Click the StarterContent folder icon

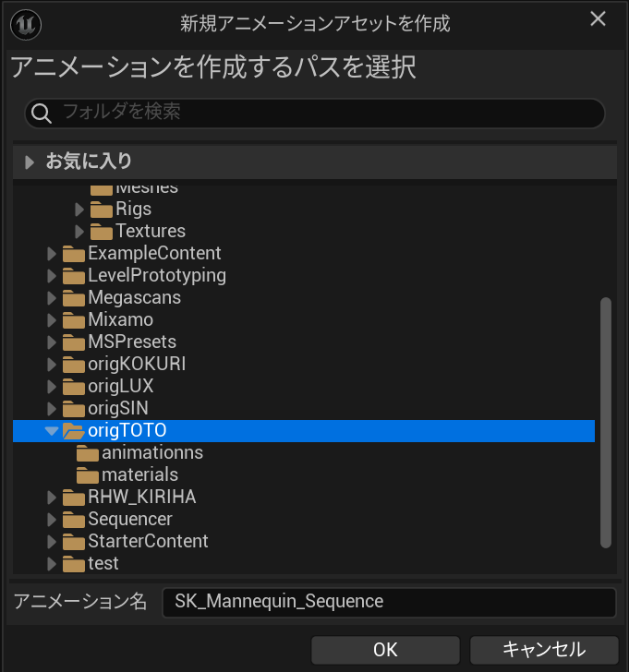pyautogui.click(x=73, y=541)
